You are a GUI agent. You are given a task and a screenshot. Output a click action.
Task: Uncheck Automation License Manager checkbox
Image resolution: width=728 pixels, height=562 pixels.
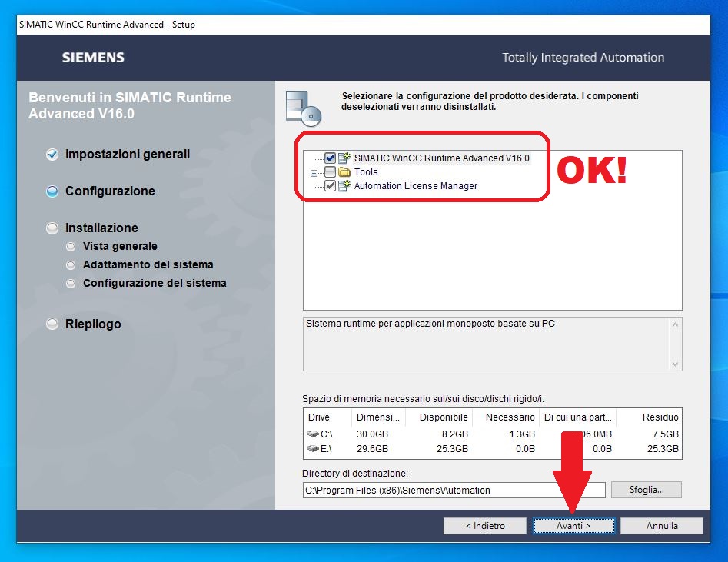(x=330, y=186)
